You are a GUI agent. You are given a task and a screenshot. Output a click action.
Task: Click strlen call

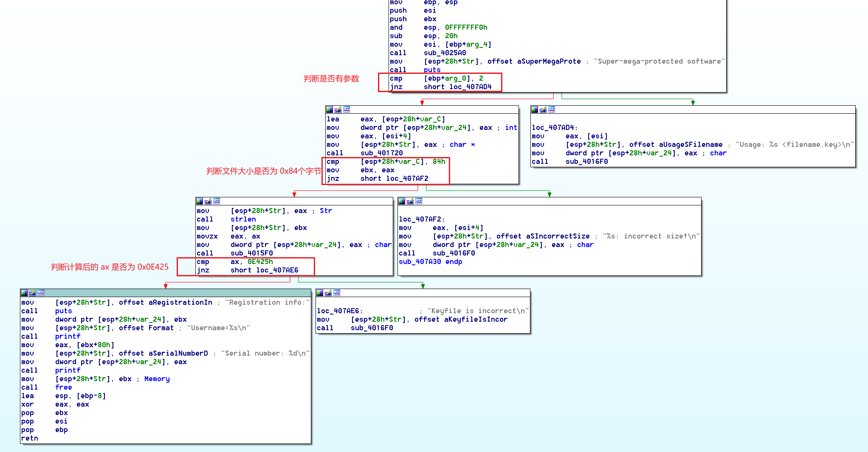(x=243, y=219)
